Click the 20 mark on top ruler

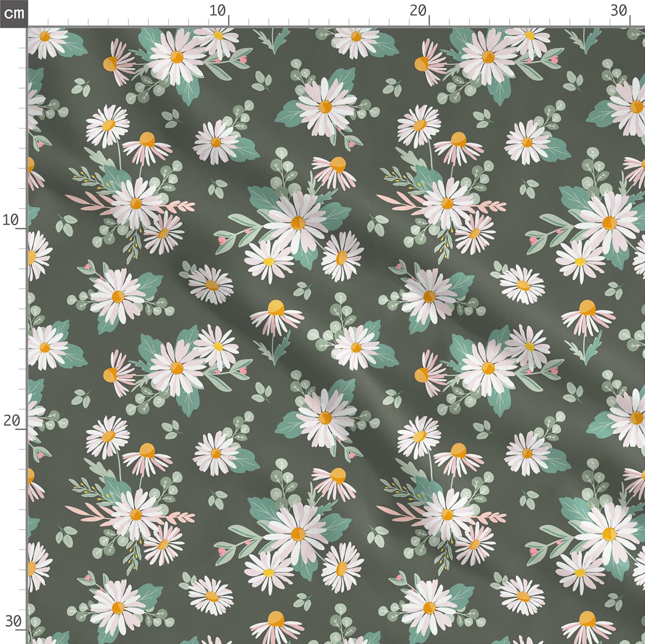click(418, 10)
